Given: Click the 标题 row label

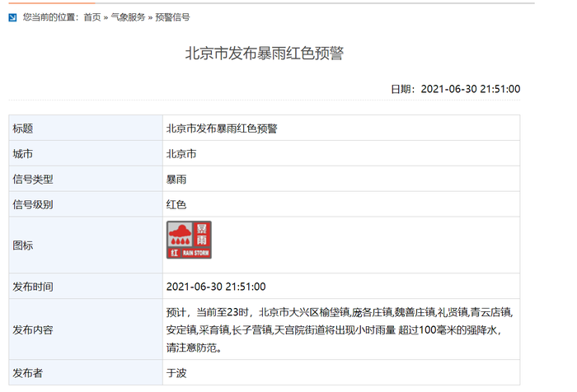Looking at the screenshot, I should tap(23, 128).
